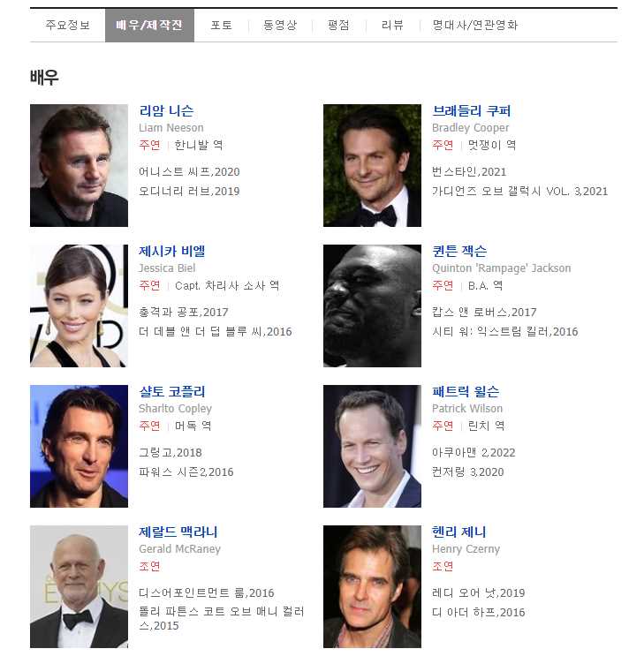Click Bradley Cooper's photo thumbnail
Image resolution: width=644 pixels, height=664 pixels.
[x=372, y=166]
